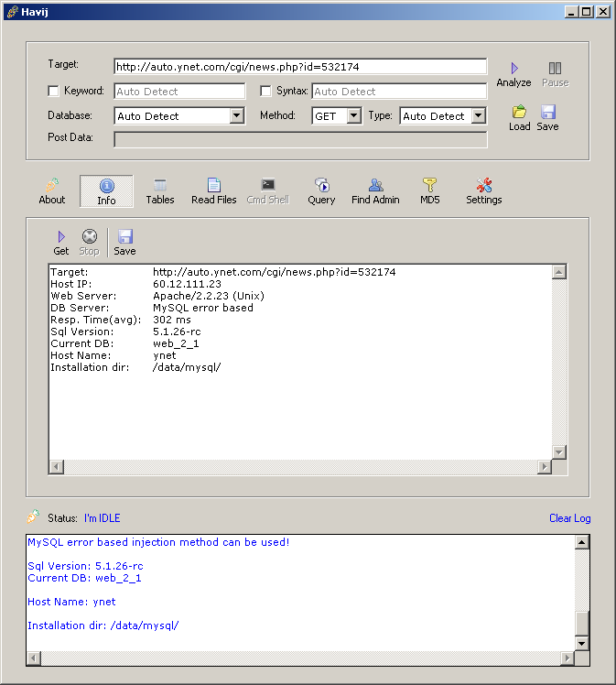This screenshot has height=685, width=616.
Task: Click log panel scroll left arrow
Action: [34, 658]
